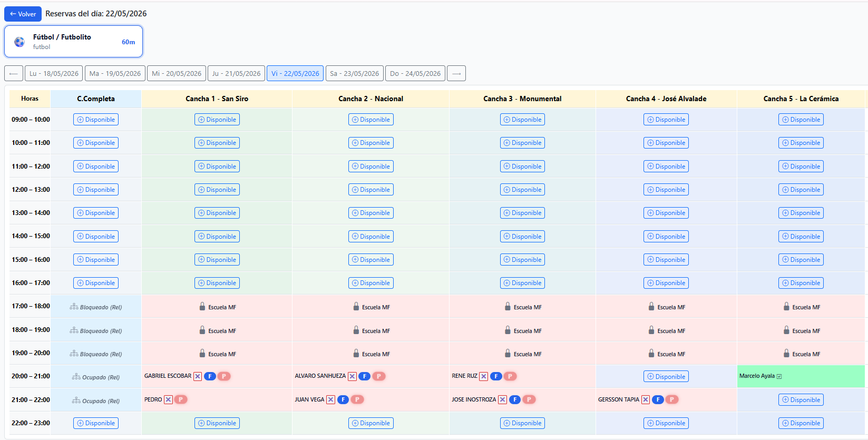Book Cancha 4 Disponible at 20:00 – 21:00
This screenshot has width=868, height=440.
666,377
